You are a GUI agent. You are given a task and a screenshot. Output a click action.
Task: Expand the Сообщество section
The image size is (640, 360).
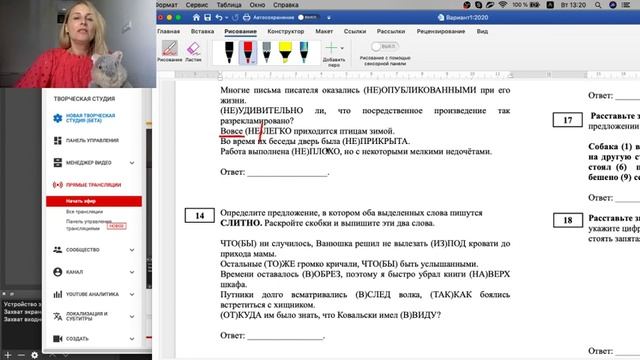[132, 249]
